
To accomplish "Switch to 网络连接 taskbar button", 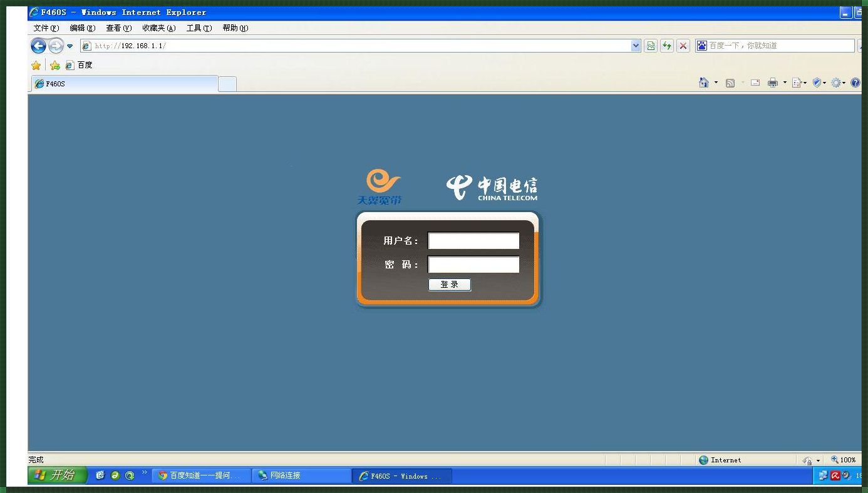I will [302, 475].
